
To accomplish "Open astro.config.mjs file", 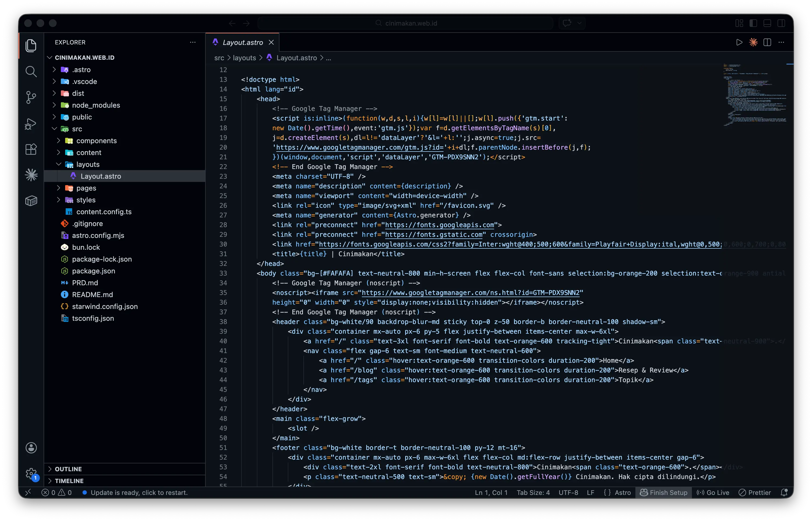I will (125, 235).
